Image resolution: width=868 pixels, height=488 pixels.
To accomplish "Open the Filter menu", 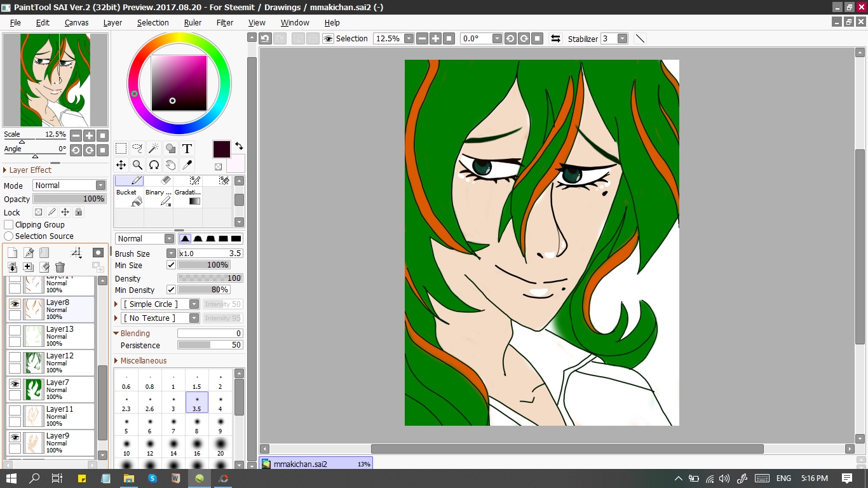I will pos(225,22).
